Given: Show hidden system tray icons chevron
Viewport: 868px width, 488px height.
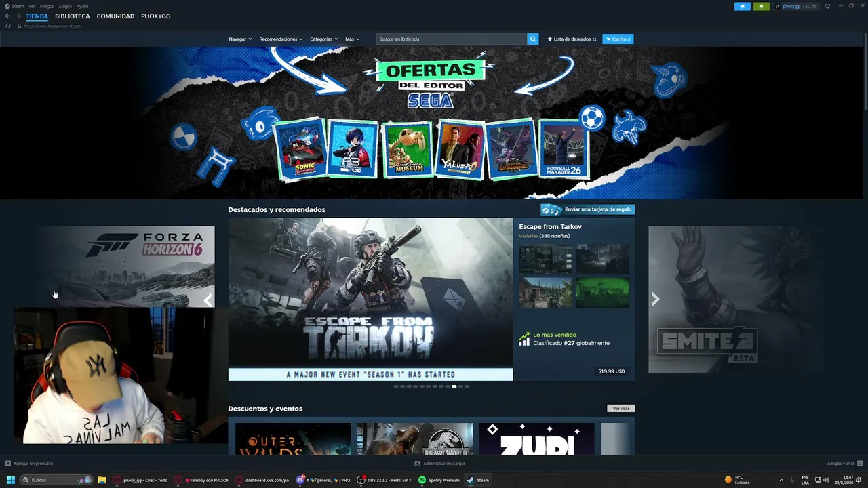Looking at the screenshot, I should [781, 480].
